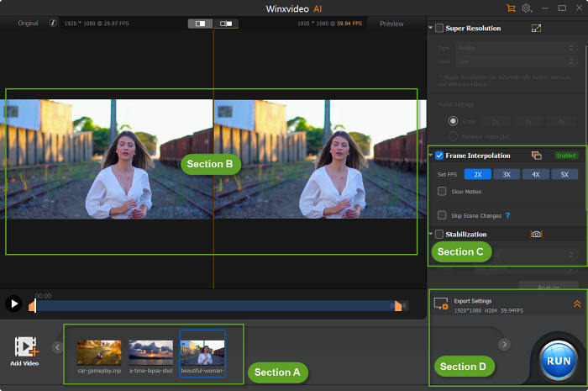
Task: Click the Super Resolution upscale icon
Action: [x=536, y=28]
